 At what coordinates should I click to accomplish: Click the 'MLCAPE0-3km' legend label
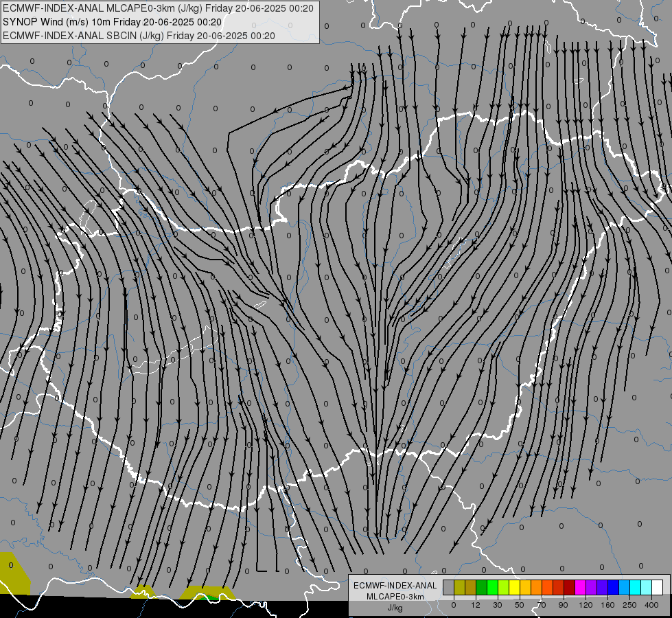coord(395,597)
